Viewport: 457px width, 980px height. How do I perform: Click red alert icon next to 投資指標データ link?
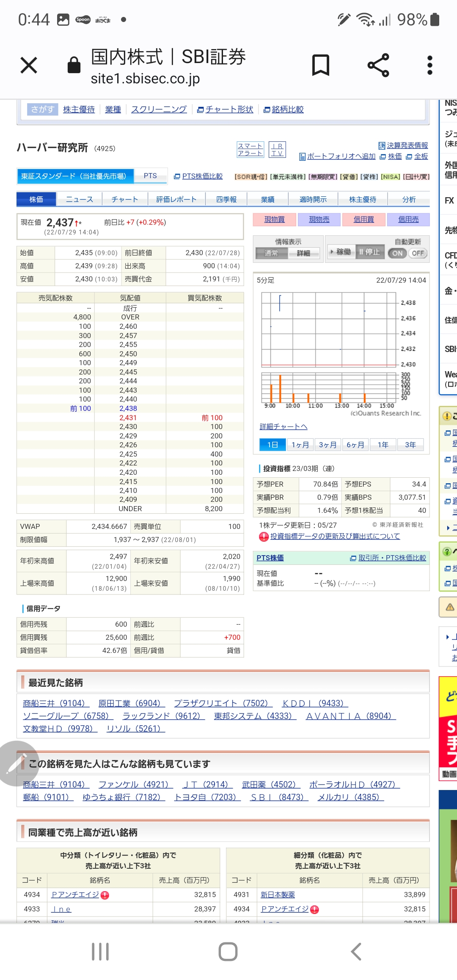coord(264,537)
